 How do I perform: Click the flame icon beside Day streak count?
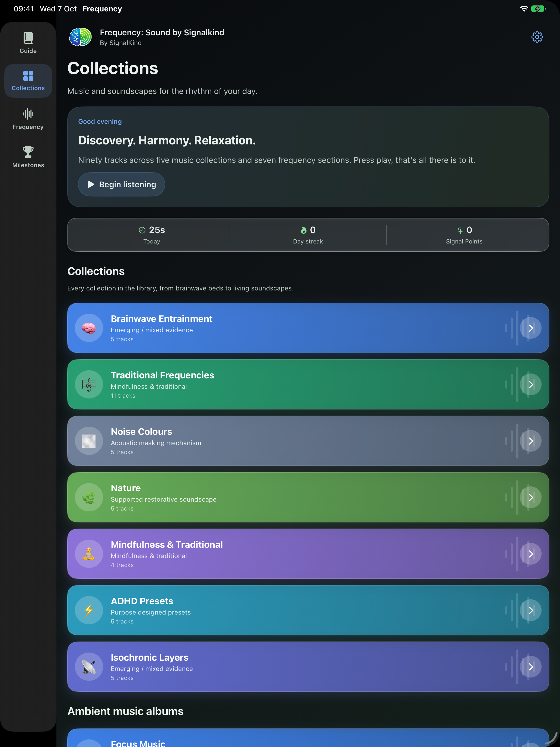pyautogui.click(x=304, y=230)
